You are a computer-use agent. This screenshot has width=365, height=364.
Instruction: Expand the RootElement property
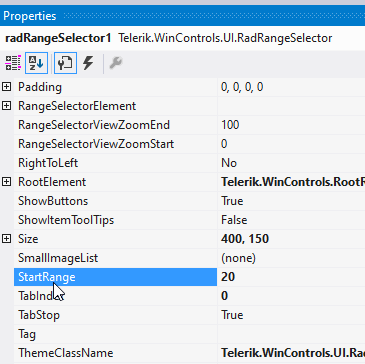tap(6, 182)
